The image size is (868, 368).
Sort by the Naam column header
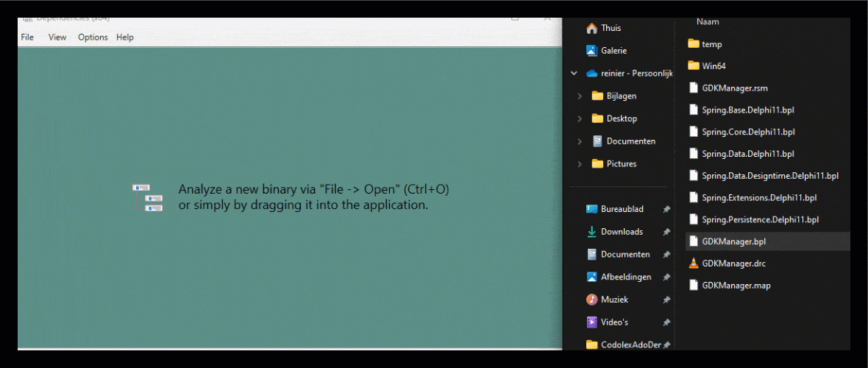point(708,22)
